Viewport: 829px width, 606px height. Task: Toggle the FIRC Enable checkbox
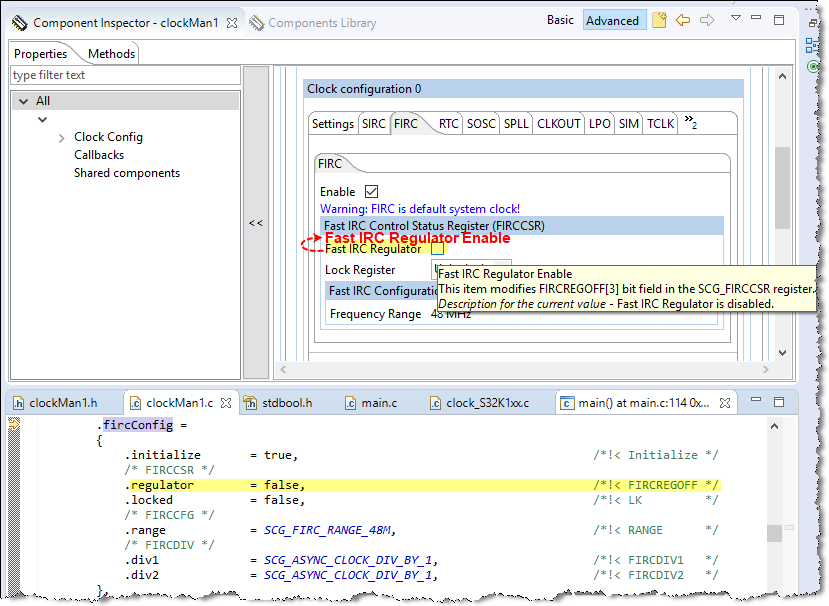pos(371,192)
